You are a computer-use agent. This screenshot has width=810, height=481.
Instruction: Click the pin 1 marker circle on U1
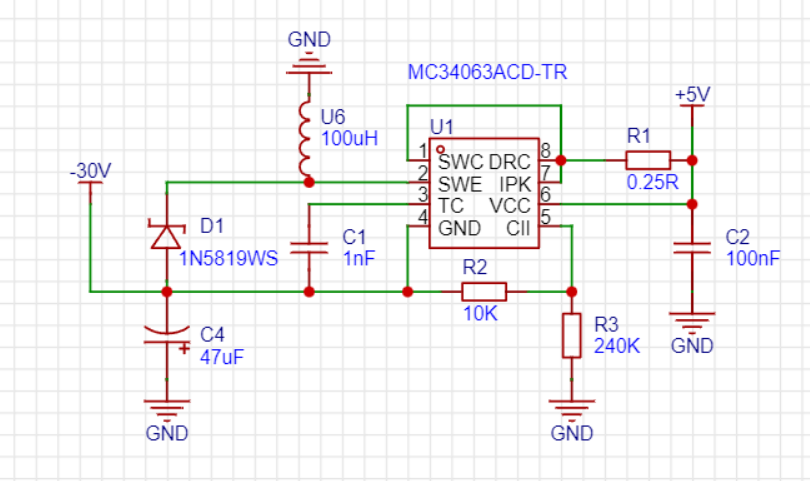point(440,149)
